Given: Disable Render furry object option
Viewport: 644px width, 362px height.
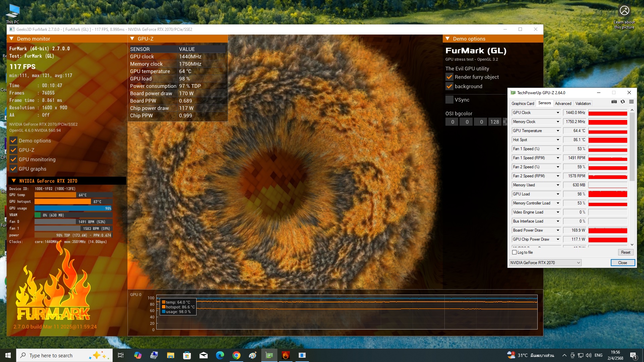Looking at the screenshot, I should pyautogui.click(x=449, y=77).
